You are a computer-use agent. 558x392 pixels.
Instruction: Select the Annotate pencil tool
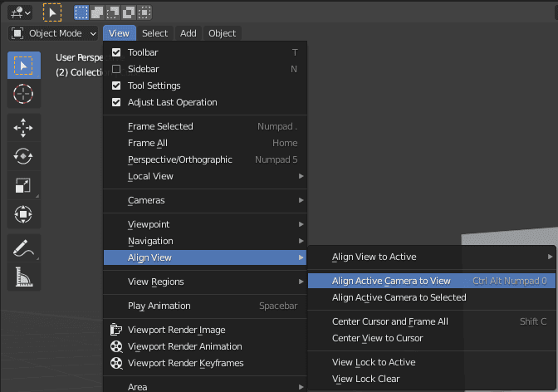tap(23, 247)
